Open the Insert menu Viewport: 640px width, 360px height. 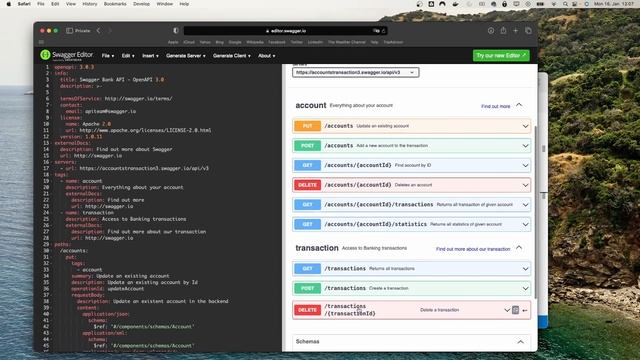click(150, 56)
